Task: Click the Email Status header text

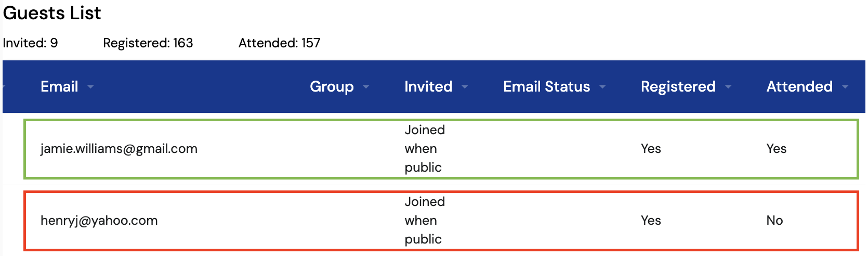Action: [546, 86]
